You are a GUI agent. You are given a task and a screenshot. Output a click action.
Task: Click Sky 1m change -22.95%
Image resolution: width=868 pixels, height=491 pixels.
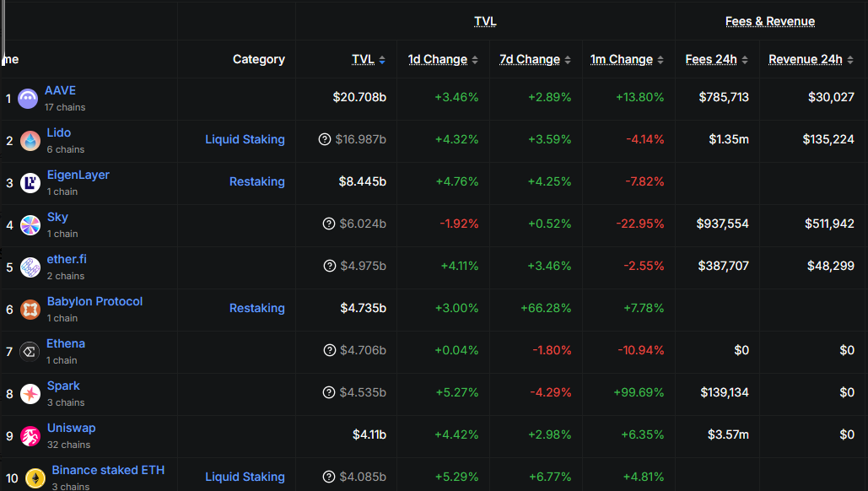tap(640, 224)
